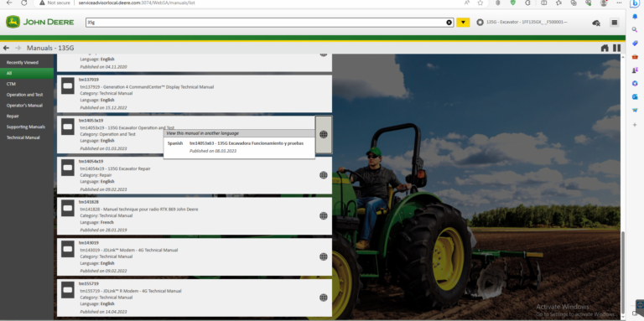Add page to favorites star icon
The width and height of the screenshot is (644, 321).
tap(480, 3)
